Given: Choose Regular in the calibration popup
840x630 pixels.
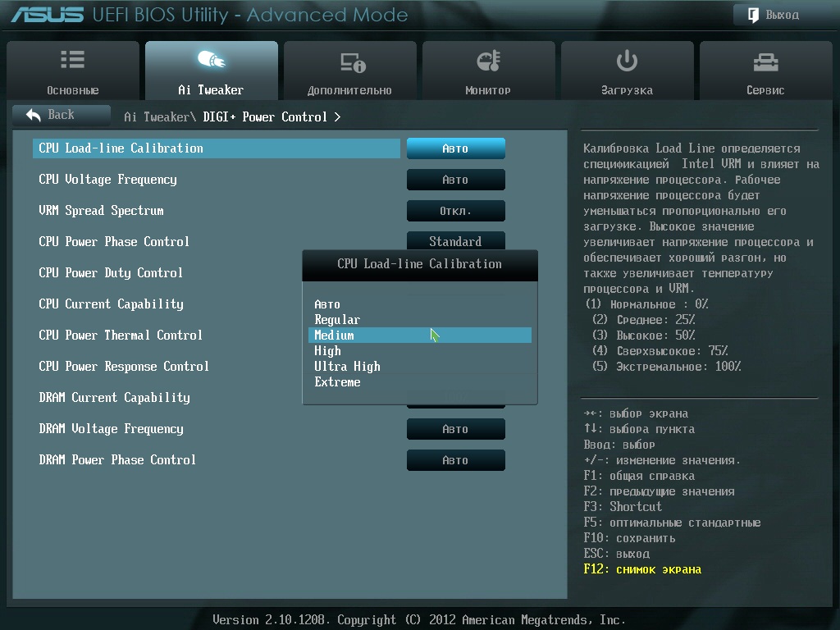Looking at the screenshot, I should (420, 320).
